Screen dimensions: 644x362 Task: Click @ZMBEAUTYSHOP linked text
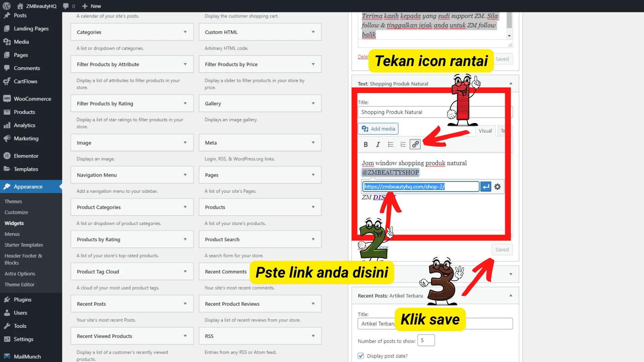point(390,172)
